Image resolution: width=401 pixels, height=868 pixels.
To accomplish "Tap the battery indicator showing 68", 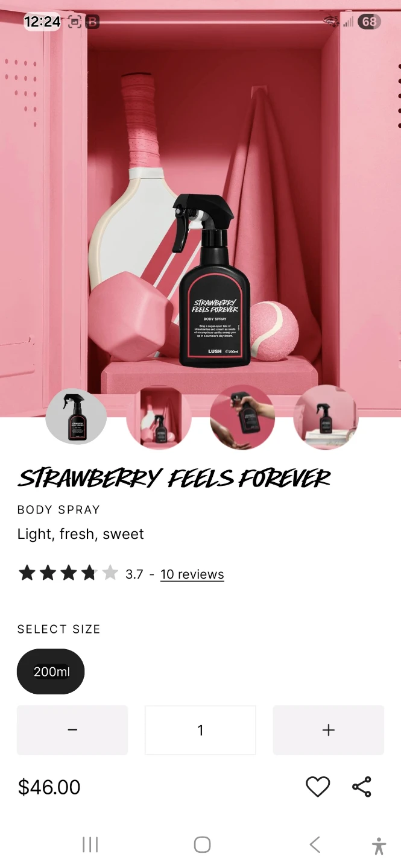I will pyautogui.click(x=369, y=22).
